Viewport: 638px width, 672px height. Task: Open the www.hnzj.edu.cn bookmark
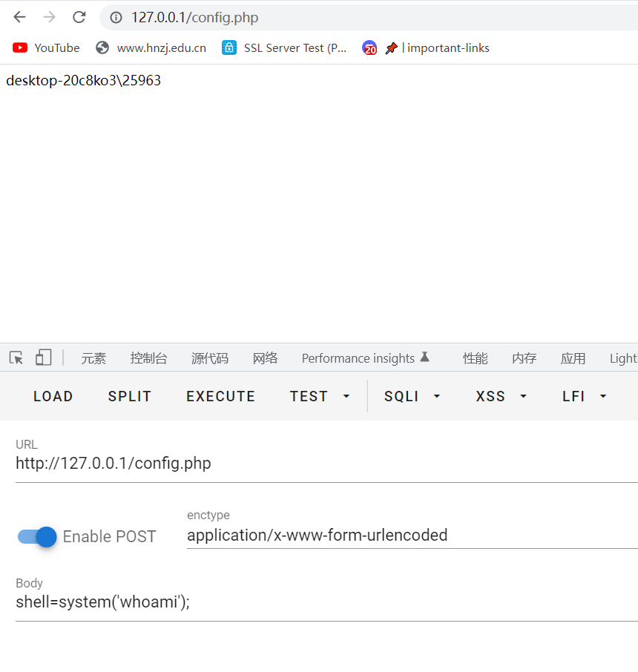[151, 47]
